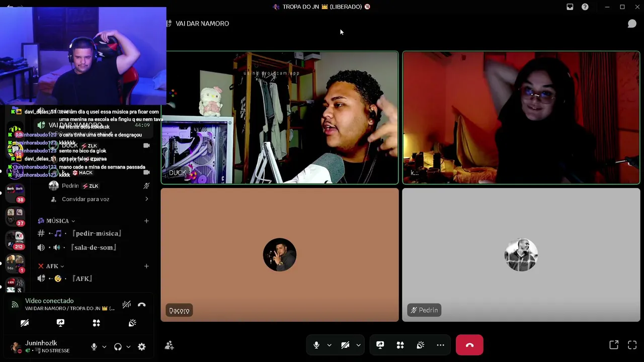
Task: Click Pedrin's round avatar
Action: pyautogui.click(x=521, y=254)
